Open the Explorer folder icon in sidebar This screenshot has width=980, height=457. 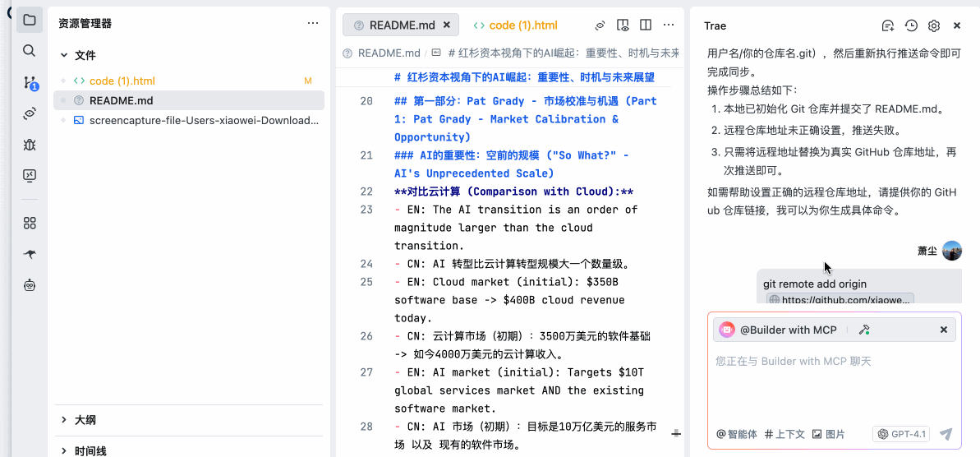[29, 20]
